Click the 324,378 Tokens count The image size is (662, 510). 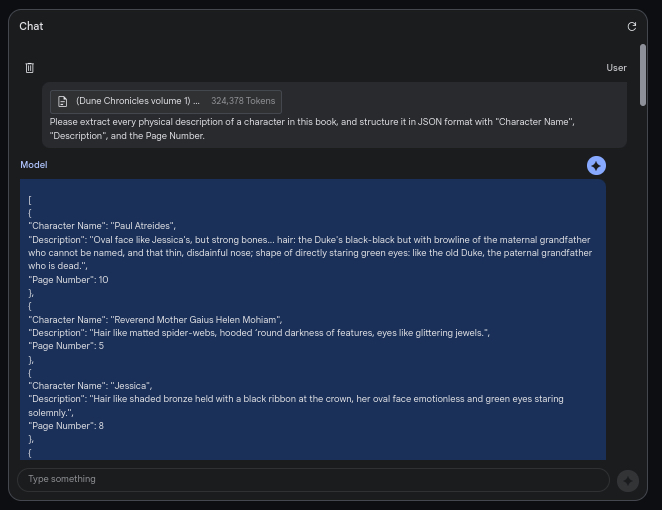[243, 101]
